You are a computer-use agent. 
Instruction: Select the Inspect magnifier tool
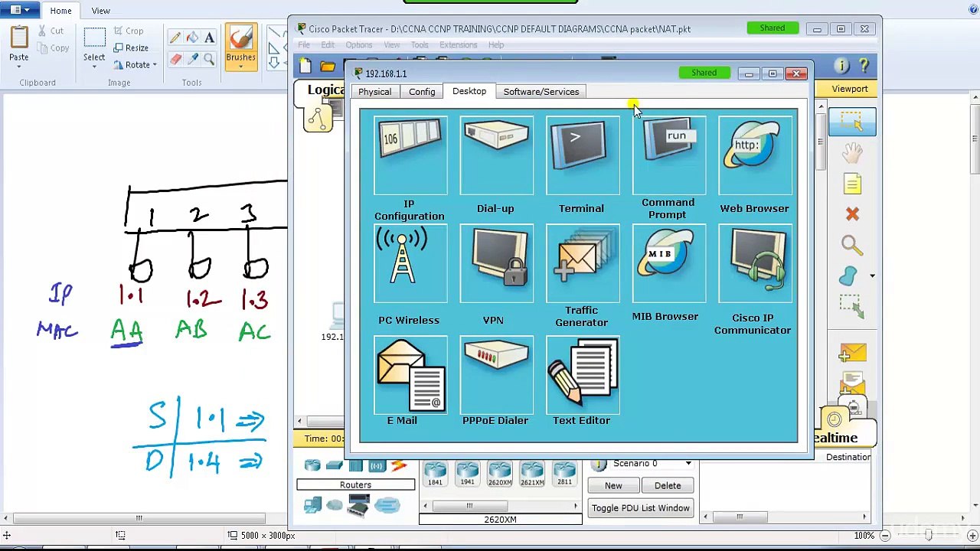click(851, 245)
